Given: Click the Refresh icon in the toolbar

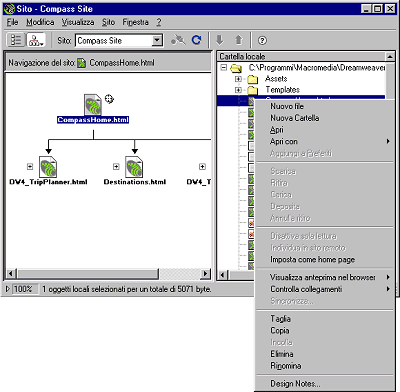Looking at the screenshot, I should 196,40.
